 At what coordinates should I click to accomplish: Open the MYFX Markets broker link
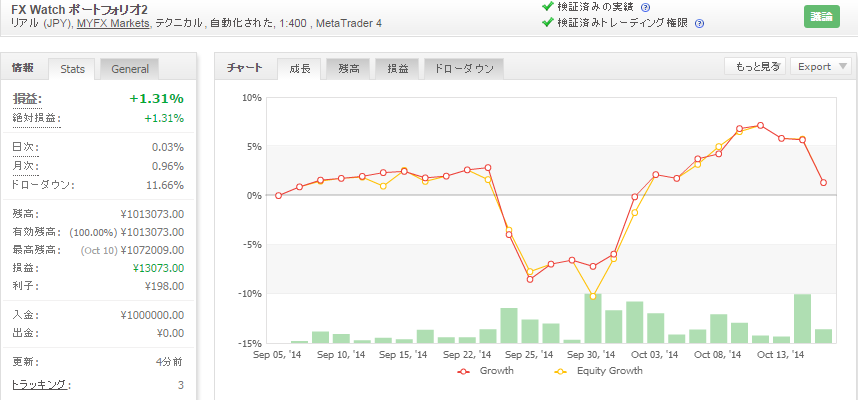tap(113, 23)
